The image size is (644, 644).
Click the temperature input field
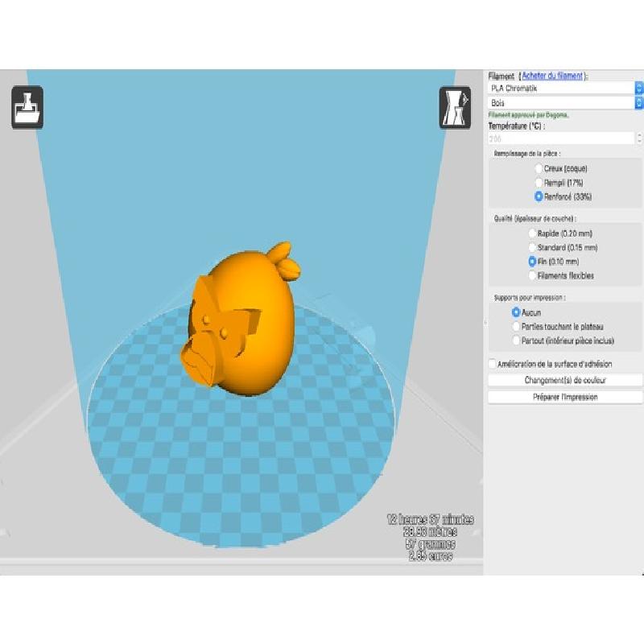tap(561, 138)
